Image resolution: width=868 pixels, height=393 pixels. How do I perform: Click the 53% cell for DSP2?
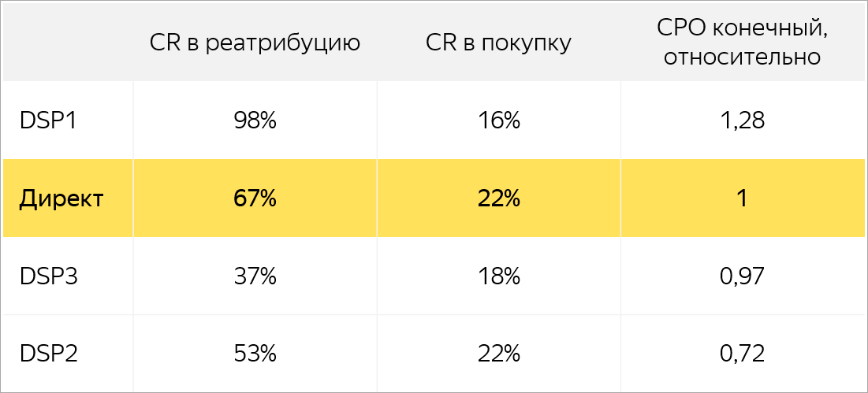(x=255, y=354)
